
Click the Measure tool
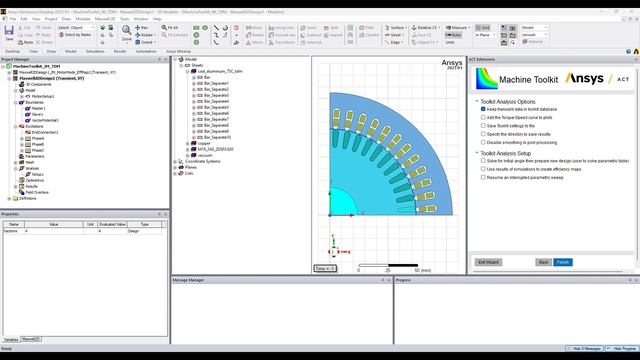coord(458,28)
